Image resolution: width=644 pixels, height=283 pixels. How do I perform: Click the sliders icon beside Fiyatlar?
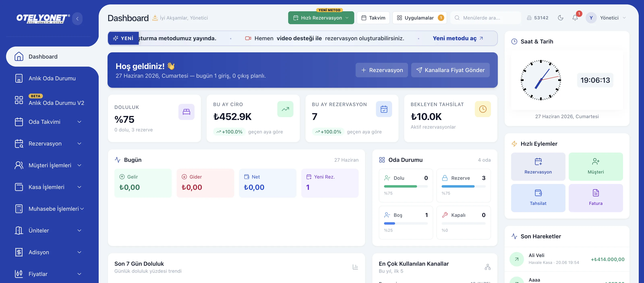(19, 274)
